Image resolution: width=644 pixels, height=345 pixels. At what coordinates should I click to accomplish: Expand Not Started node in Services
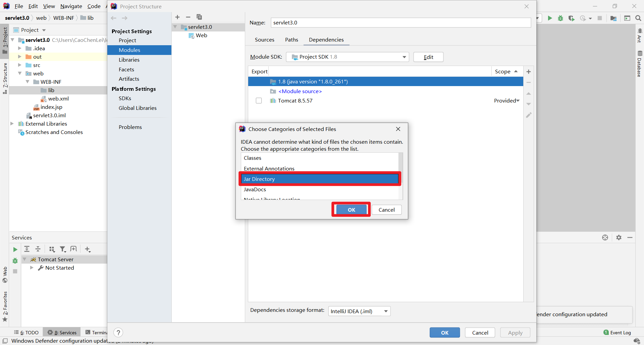tap(32, 268)
